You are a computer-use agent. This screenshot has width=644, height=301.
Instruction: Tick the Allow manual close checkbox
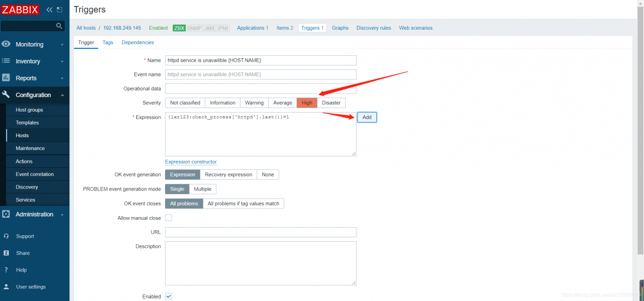coord(169,218)
